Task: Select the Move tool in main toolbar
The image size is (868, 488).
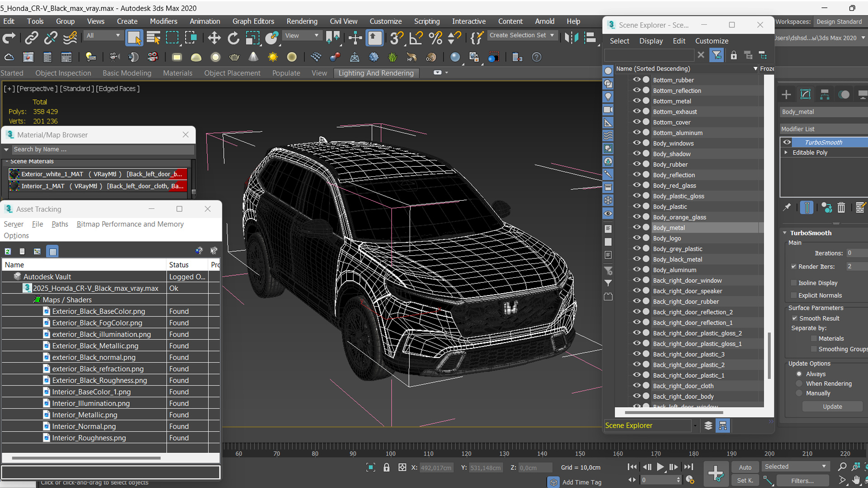Action: [x=214, y=38]
